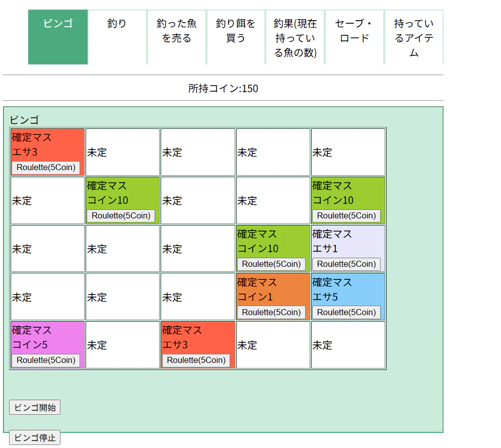This screenshot has height=448, width=501.
Task: Spin the Roulette on the bottom-row エサ3 cell
Action: coord(196,360)
